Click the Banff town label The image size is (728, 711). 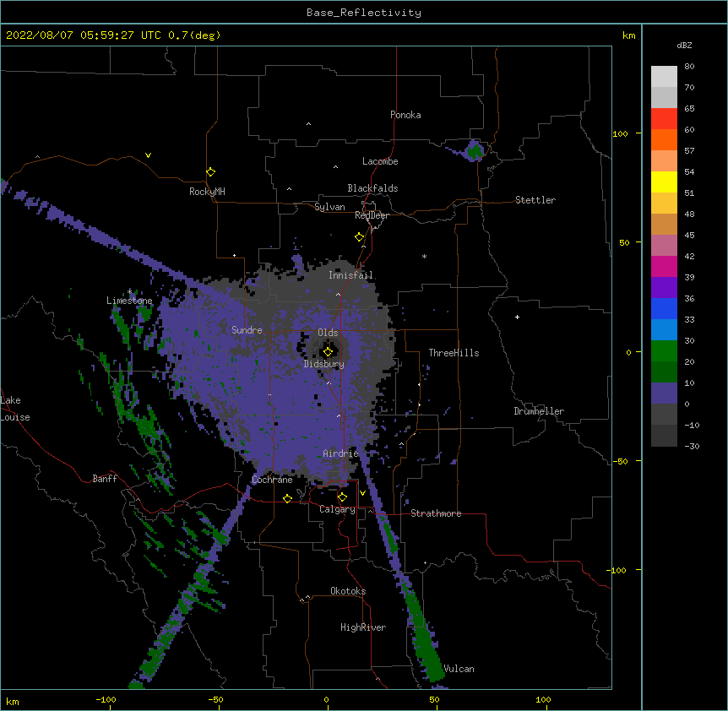105,479
